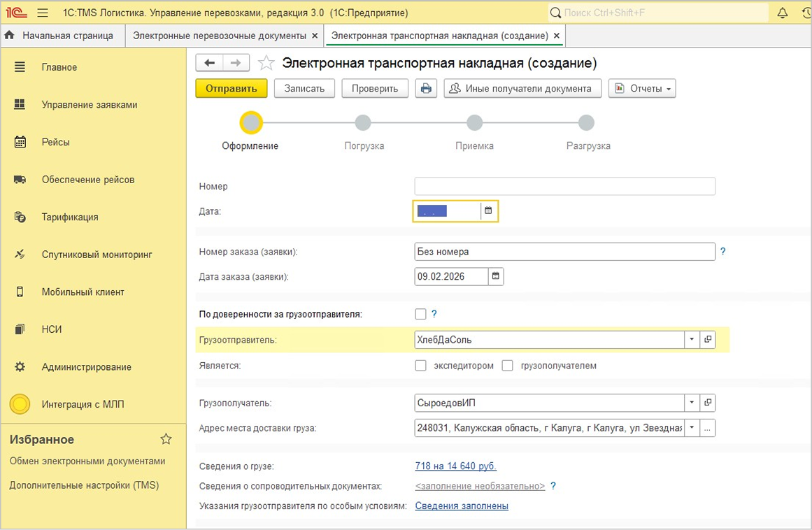The height and width of the screenshot is (530, 812).
Task: Open the 718 на 14 640 руб. link
Action: point(455,466)
